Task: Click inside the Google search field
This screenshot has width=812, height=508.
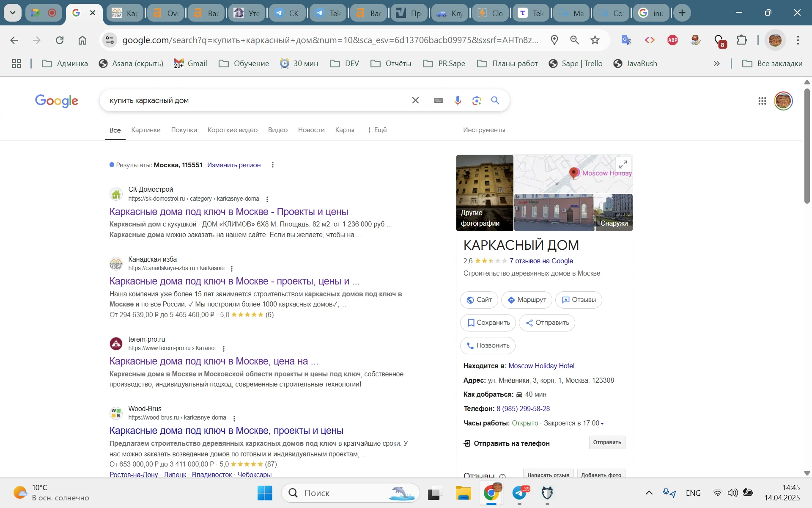Action: tap(254, 100)
